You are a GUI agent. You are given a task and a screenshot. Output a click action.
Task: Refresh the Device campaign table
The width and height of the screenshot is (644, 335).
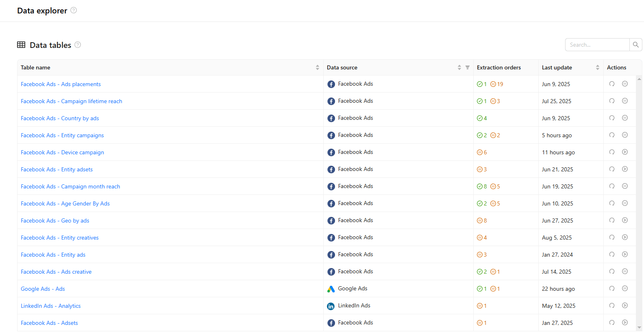612,152
